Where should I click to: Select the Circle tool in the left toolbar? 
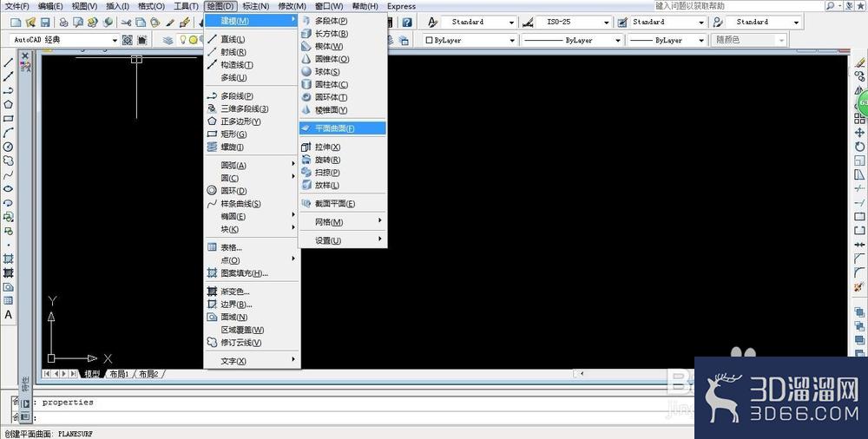coord(8,147)
